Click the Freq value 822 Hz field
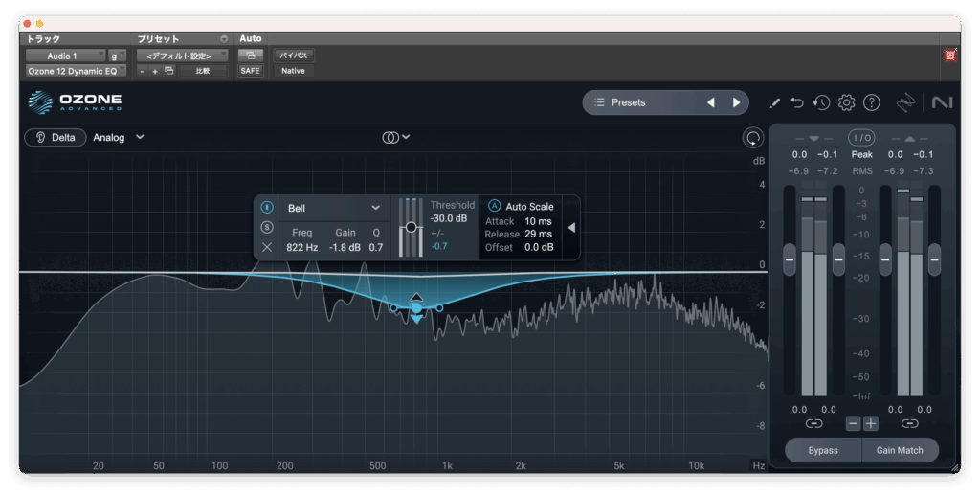This screenshot has height=496, width=980. pos(301,247)
